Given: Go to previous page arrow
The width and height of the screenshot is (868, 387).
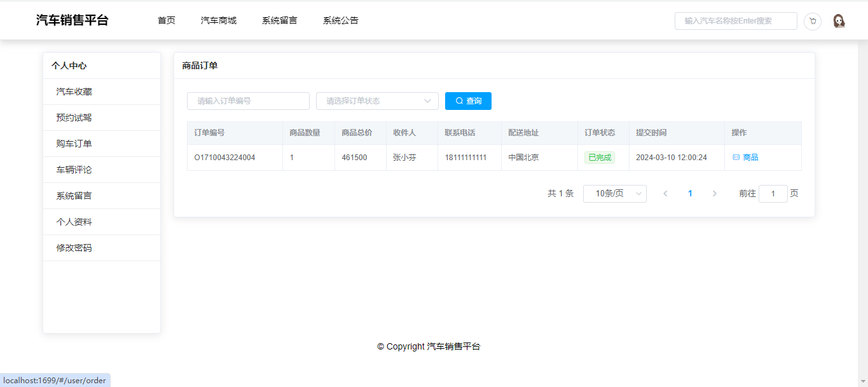Looking at the screenshot, I should 665,194.
